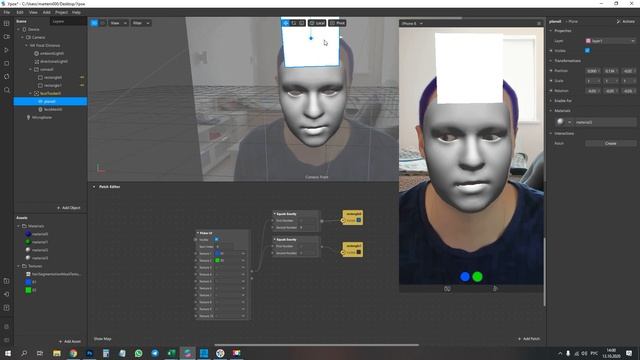Toggle the second viewport mode button
This screenshot has width=640, height=360.
pos(102,23)
